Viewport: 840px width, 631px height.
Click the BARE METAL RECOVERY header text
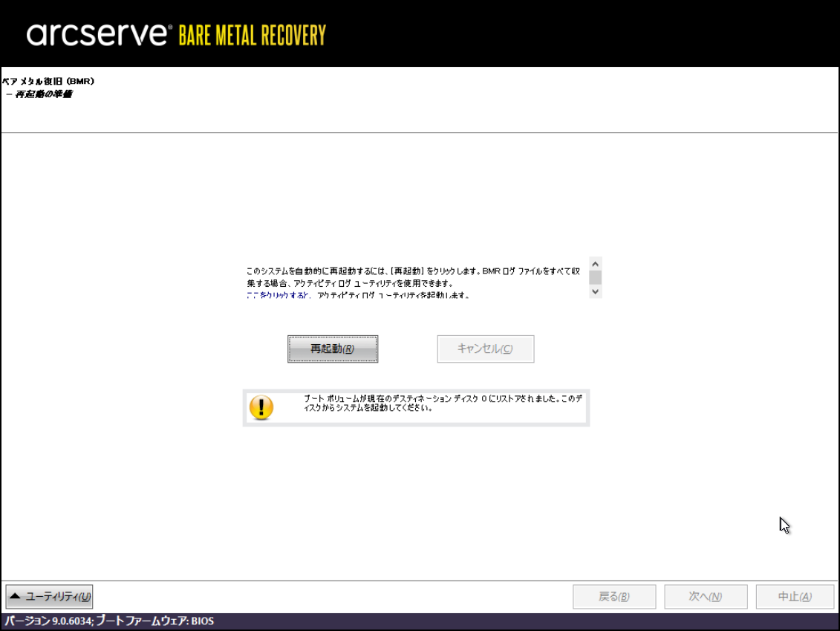tap(253, 36)
